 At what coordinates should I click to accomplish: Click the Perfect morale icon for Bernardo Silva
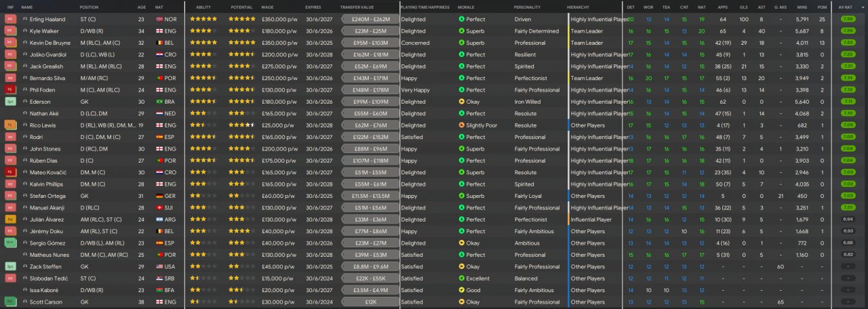[x=462, y=79]
